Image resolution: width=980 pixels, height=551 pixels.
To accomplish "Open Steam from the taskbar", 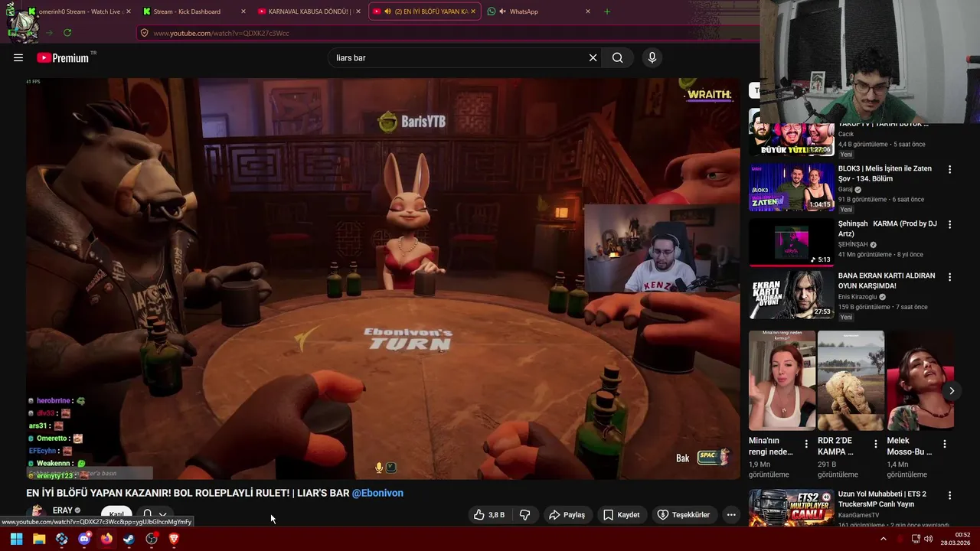I will click(129, 539).
